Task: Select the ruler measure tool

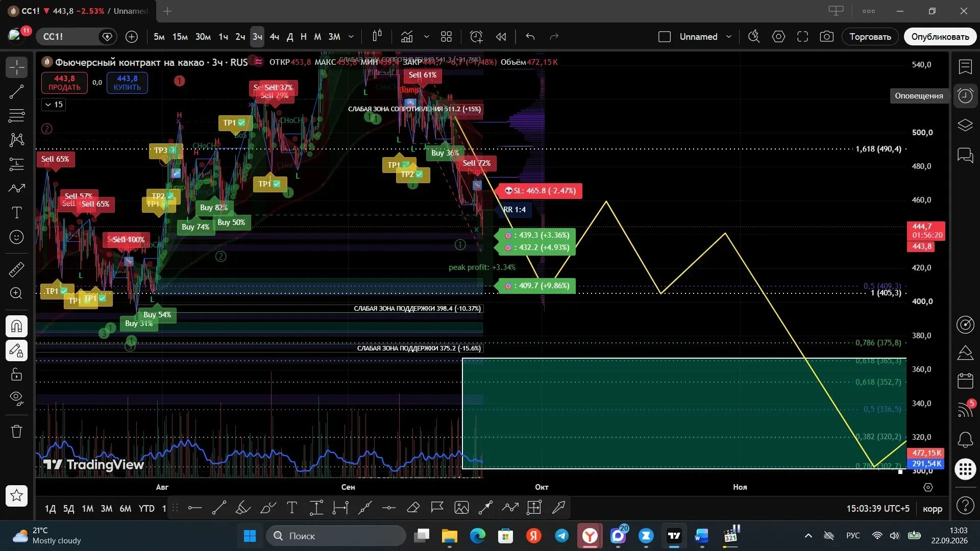Action: [17, 269]
